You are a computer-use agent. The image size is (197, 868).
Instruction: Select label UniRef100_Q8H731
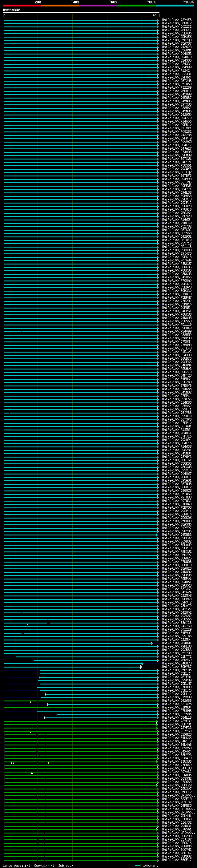[177, 725]
